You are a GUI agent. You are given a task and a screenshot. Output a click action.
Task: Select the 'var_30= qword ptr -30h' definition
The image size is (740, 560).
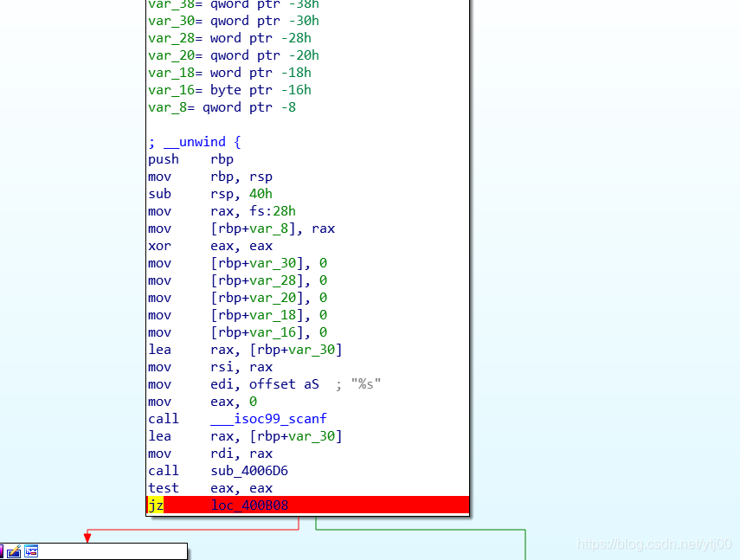(x=234, y=21)
